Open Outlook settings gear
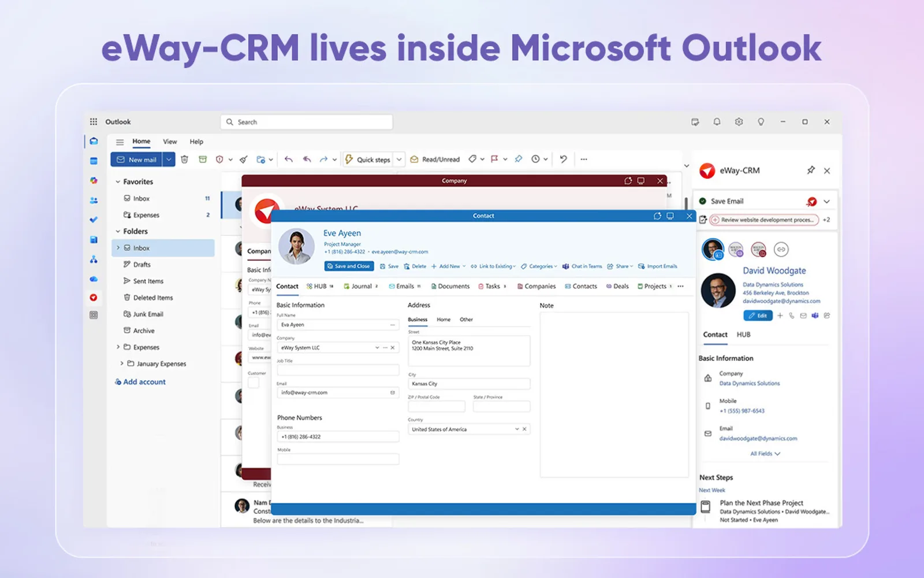The width and height of the screenshot is (924, 578). (x=739, y=122)
